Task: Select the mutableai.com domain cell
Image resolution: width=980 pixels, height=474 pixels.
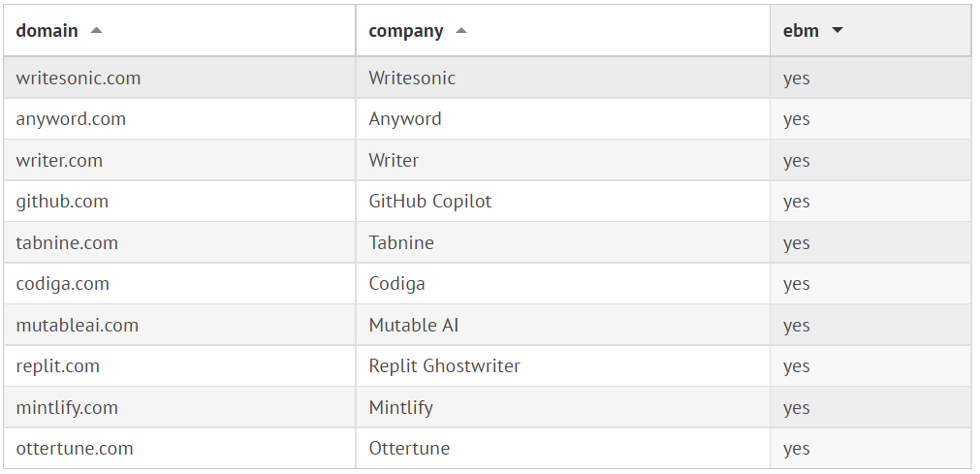Action: [x=78, y=326]
